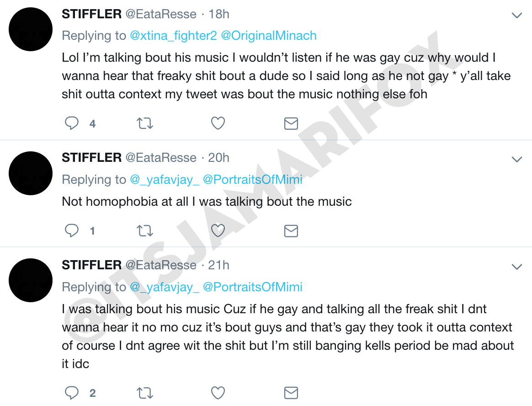Retweet the 18h tweet
532x406 pixels.
coord(145,123)
